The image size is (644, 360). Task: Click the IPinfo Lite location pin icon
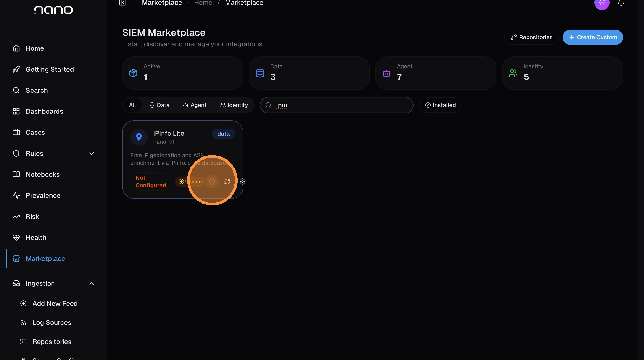(x=139, y=137)
